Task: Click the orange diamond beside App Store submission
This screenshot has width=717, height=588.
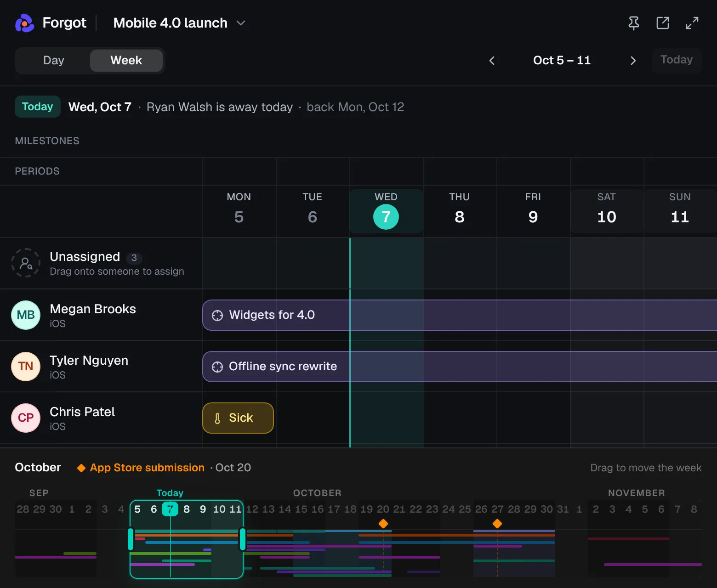Action: pyautogui.click(x=81, y=468)
